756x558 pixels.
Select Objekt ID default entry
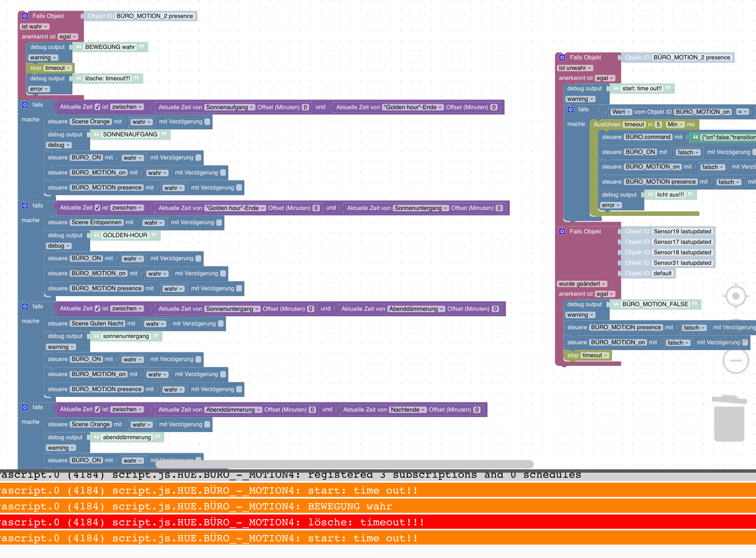pyautogui.click(x=648, y=273)
